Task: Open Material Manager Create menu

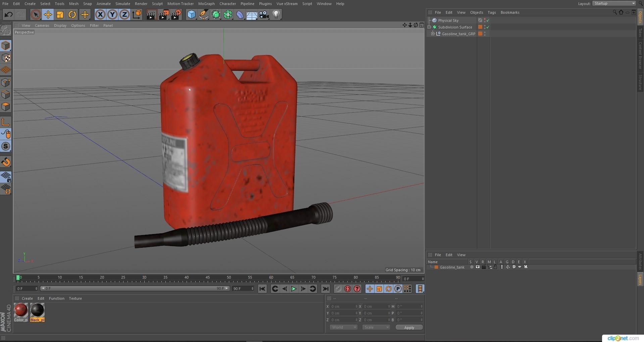Action: tap(27, 298)
